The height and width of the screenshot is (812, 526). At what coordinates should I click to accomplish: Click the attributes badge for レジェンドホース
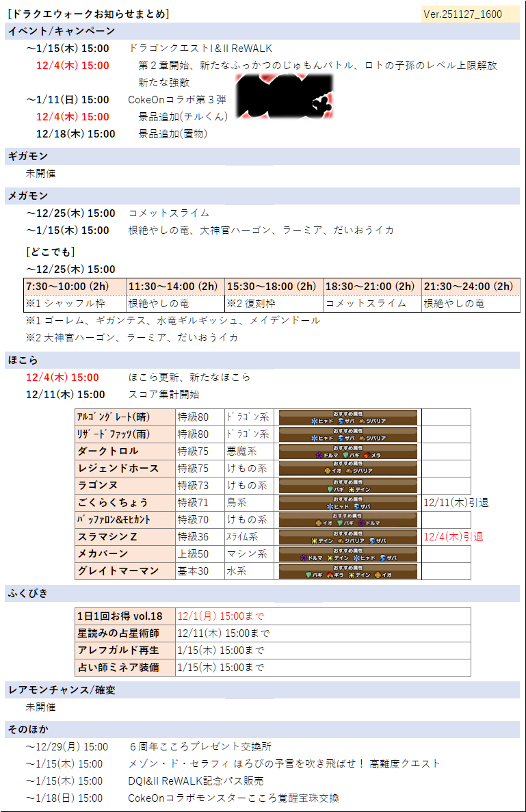pos(348,469)
